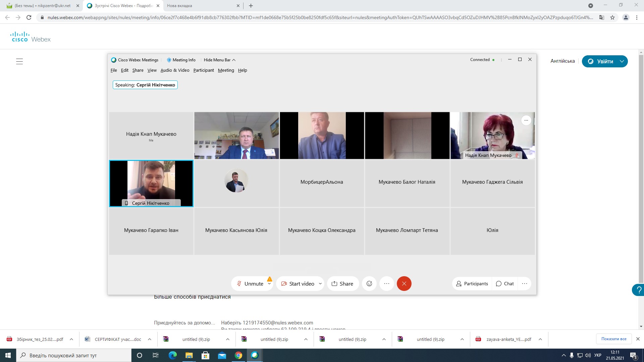Viewport: 644px width, 362px height.
Task: Open the Share menu
Action: 138,70
